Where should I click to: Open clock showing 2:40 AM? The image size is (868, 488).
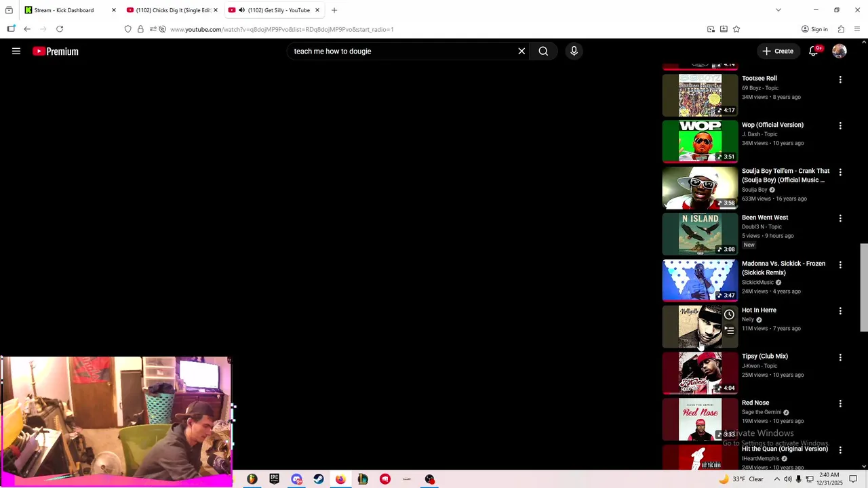click(831, 479)
